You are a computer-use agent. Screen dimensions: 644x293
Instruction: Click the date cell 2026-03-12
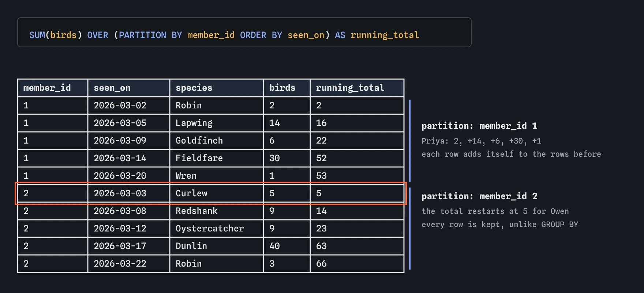129,229
